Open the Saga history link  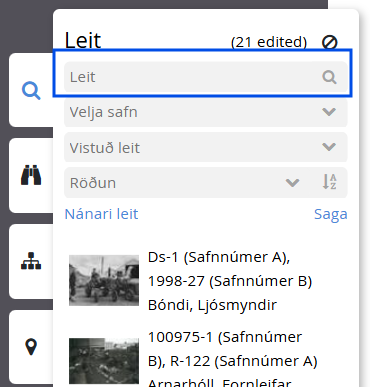[331, 214]
